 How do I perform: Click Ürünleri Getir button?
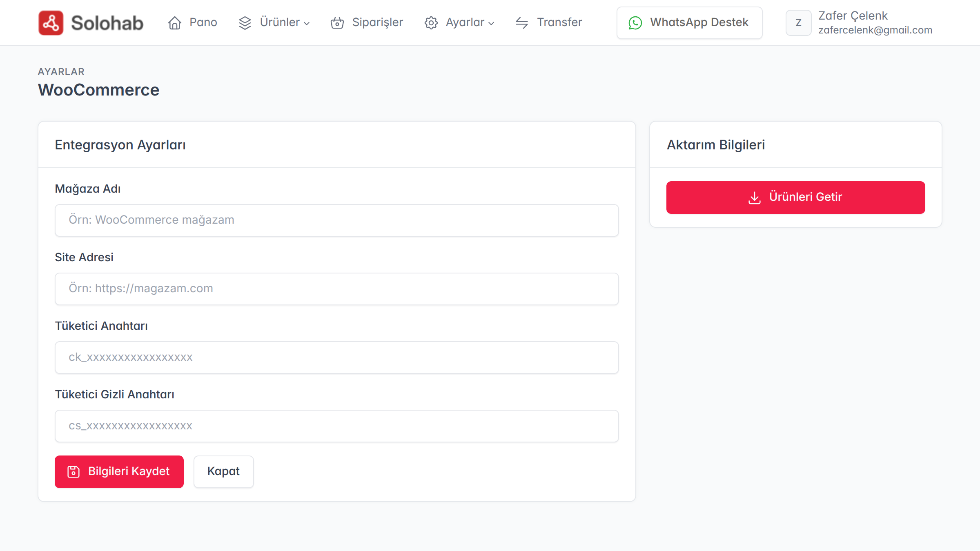click(x=796, y=198)
